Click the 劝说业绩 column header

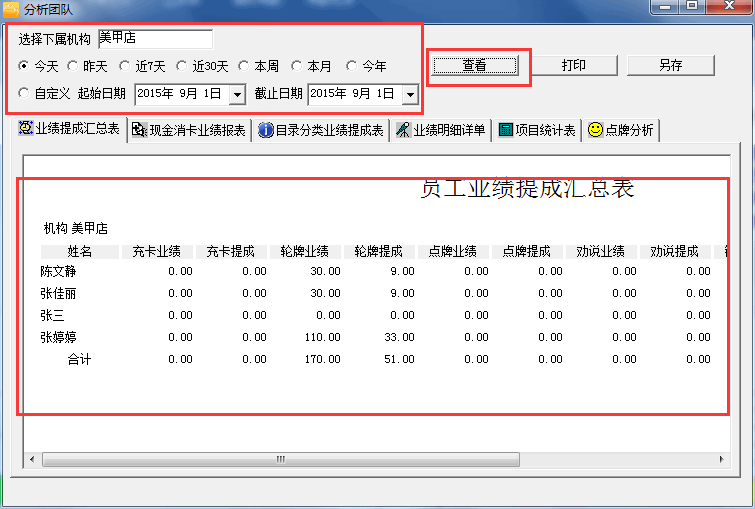(x=601, y=251)
